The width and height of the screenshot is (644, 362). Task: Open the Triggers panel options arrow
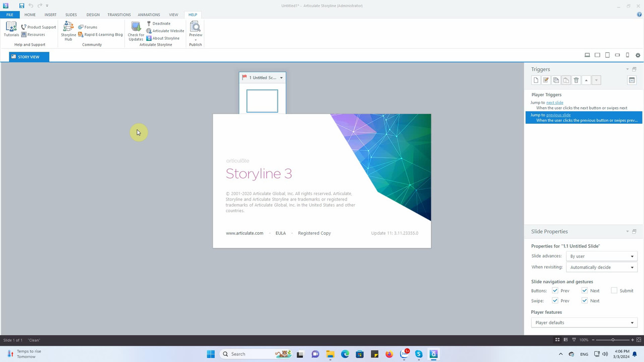coord(627,69)
